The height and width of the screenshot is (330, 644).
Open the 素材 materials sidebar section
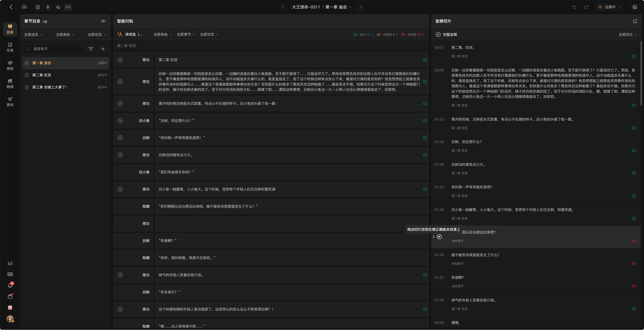[10, 102]
